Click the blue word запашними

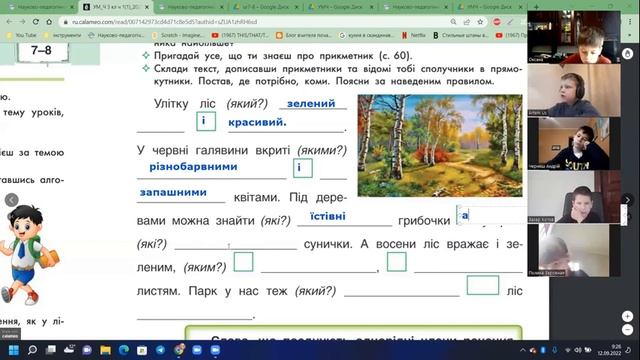click(173, 192)
